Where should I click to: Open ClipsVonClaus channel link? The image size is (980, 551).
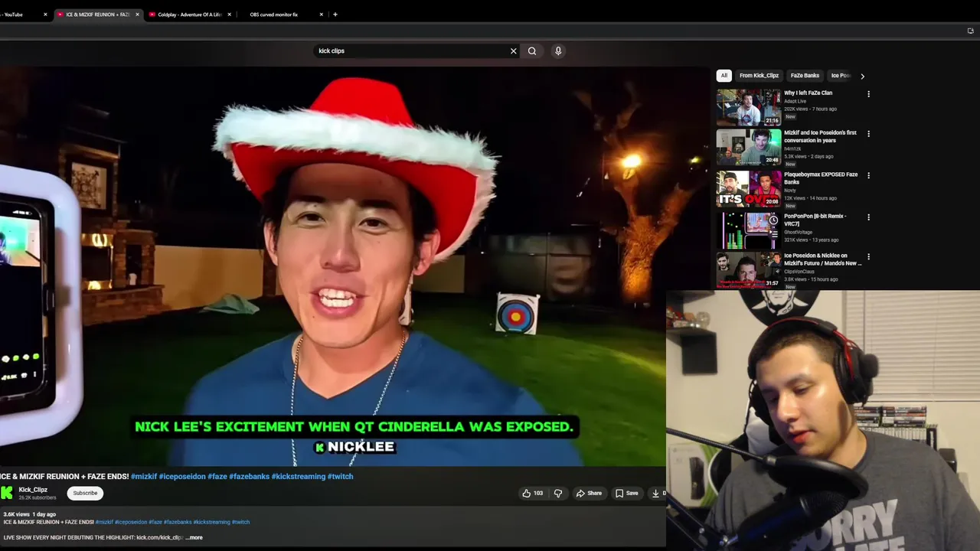click(799, 272)
